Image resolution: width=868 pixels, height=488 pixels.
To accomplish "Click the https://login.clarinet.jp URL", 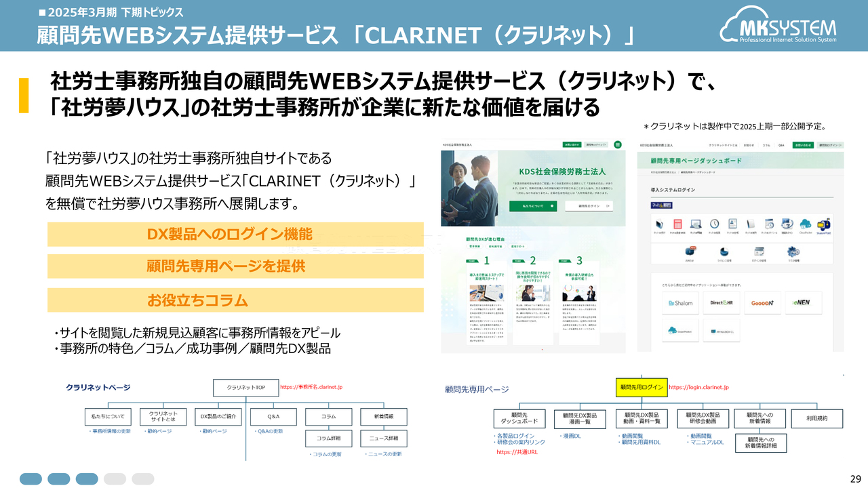I will (698, 388).
